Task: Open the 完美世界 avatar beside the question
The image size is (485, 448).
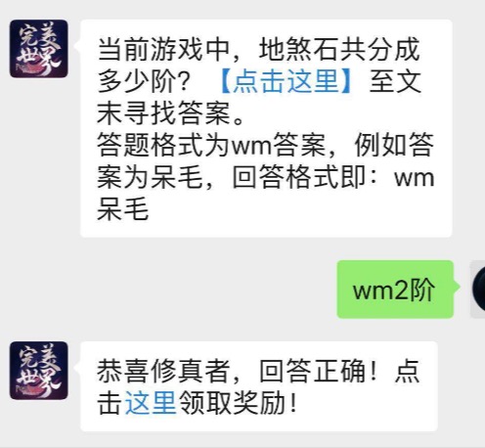Action: [39, 49]
